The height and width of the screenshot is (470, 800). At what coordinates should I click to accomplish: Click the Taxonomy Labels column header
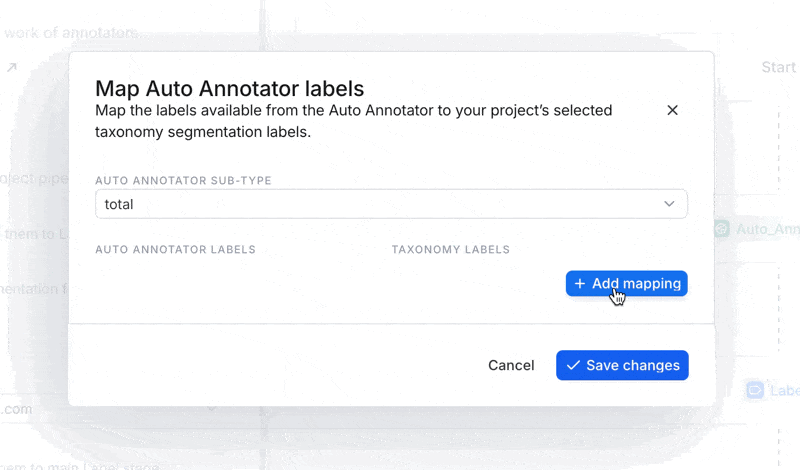click(451, 250)
